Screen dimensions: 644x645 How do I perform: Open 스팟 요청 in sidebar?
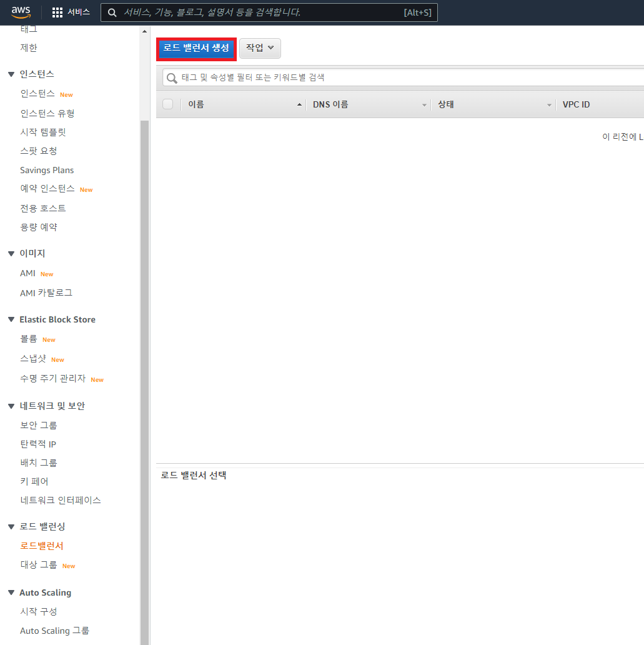(x=39, y=151)
